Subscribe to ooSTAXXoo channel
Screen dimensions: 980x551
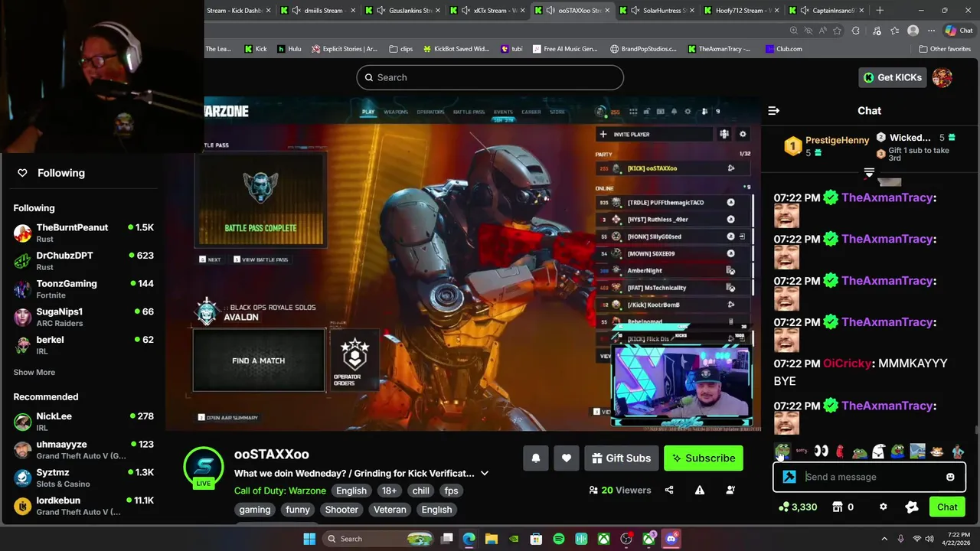704,458
